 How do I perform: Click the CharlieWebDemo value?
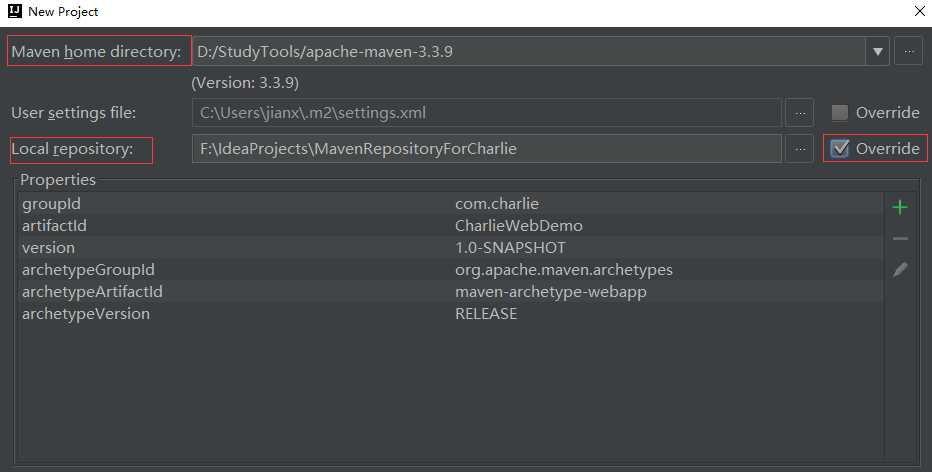click(519, 226)
